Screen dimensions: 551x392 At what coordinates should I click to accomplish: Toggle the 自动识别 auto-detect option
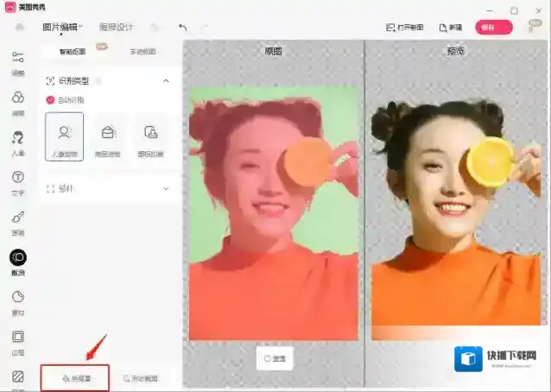pyautogui.click(x=50, y=100)
